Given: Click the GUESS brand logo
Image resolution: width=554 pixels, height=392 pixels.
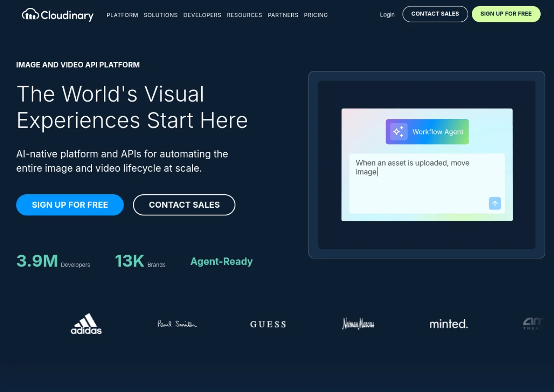Looking at the screenshot, I should [x=268, y=324].
